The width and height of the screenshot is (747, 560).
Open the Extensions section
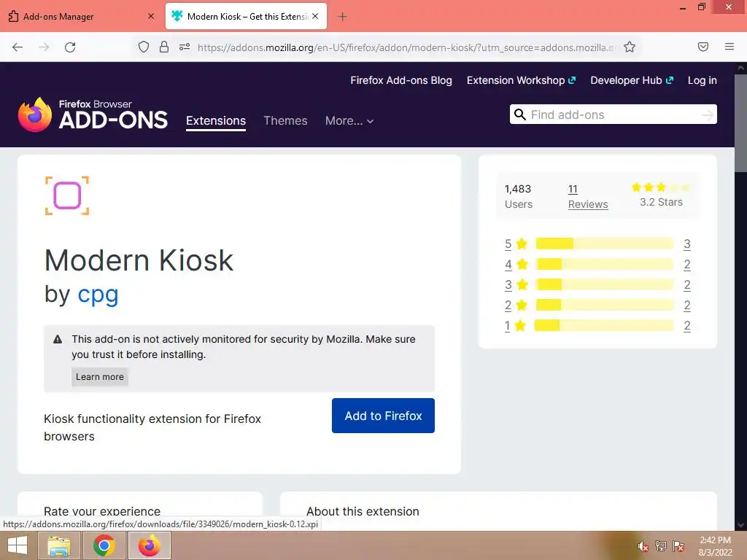coord(216,121)
